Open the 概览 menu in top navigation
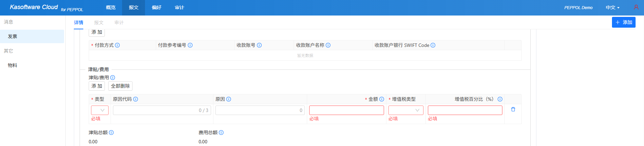The width and height of the screenshot is (644, 146). click(x=111, y=7)
